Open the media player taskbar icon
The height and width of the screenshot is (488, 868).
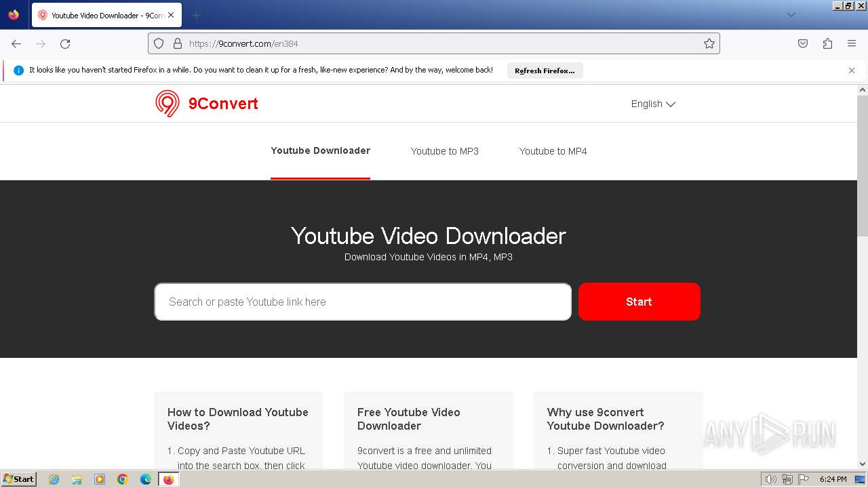tap(100, 479)
